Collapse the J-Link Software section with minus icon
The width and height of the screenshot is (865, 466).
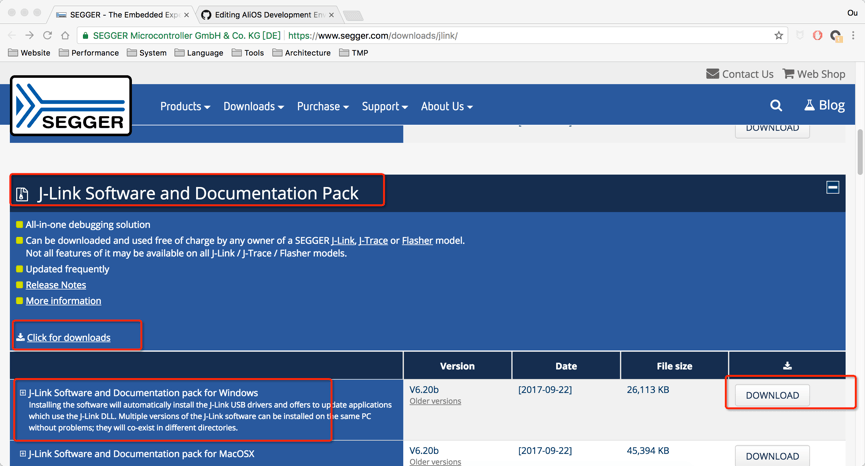tap(832, 188)
